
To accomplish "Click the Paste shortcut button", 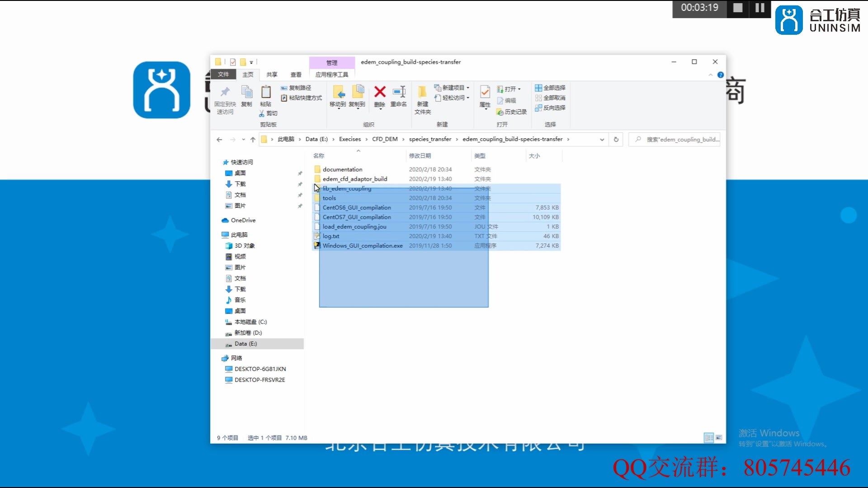I will (302, 98).
